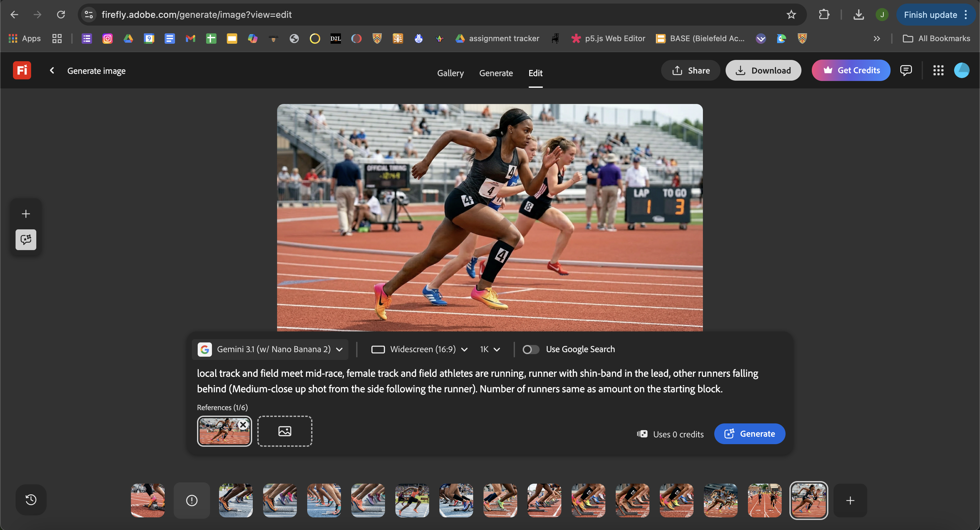Open the AI chat edit tool icon
This screenshot has height=530, width=980.
[x=26, y=239]
